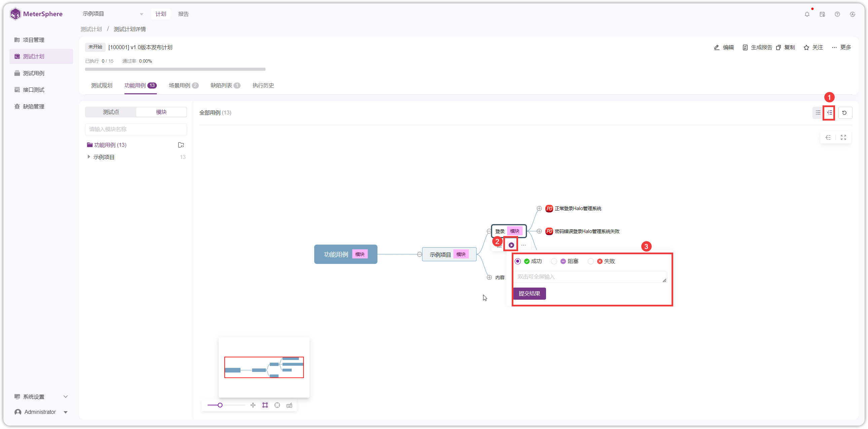Viewport: 868px width, 429px height.
Task: Select the 阻塞 radio option
Action: point(554,261)
